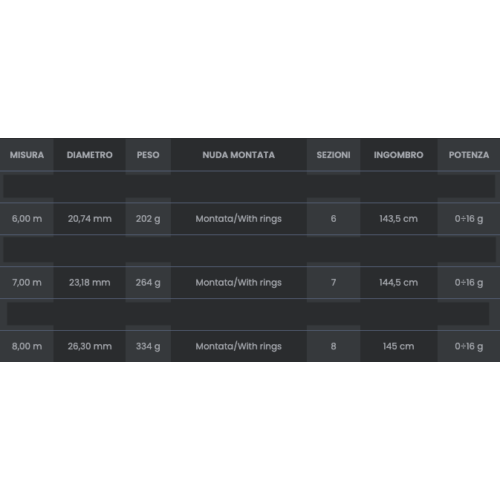Select the 264 g weight cell
The height and width of the screenshot is (500, 500).
point(148,282)
